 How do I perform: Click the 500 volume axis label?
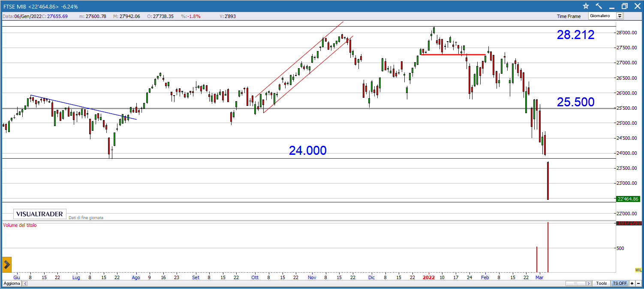click(620, 248)
